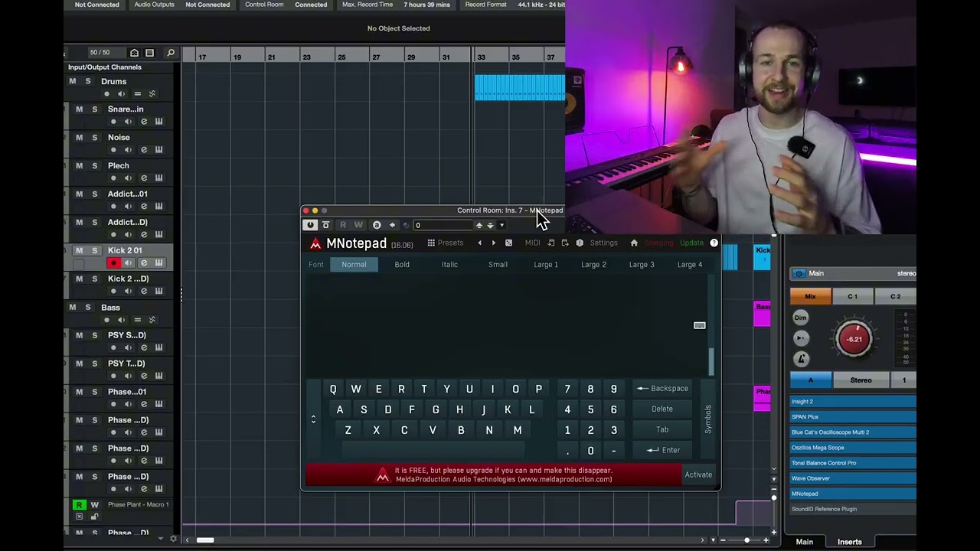Toggle the MNotepad plugin bypass power button

coord(310,225)
